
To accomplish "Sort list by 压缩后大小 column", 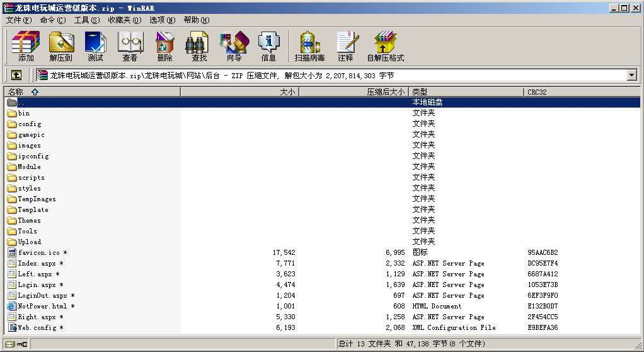I will tap(354, 91).
